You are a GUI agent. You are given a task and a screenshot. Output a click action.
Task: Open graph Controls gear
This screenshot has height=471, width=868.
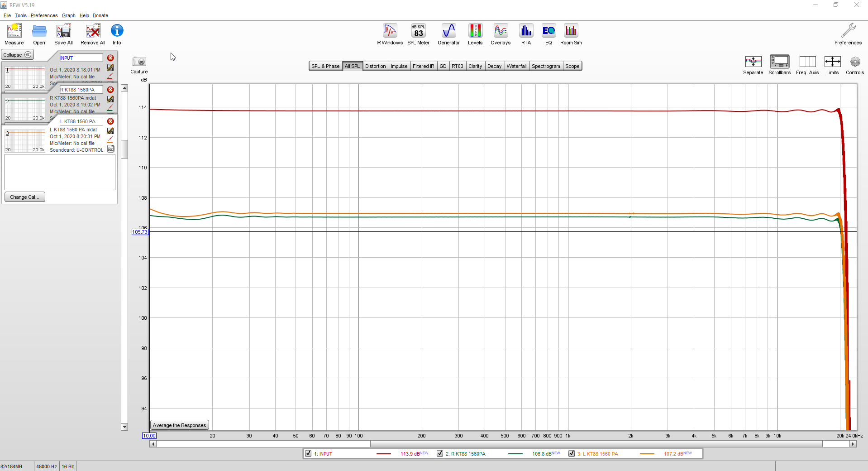pyautogui.click(x=855, y=62)
